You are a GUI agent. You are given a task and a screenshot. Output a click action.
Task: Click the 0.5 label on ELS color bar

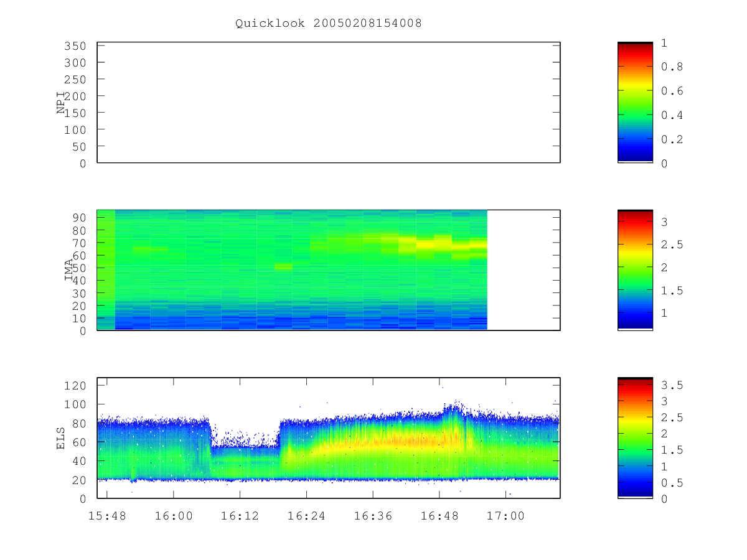tap(671, 482)
